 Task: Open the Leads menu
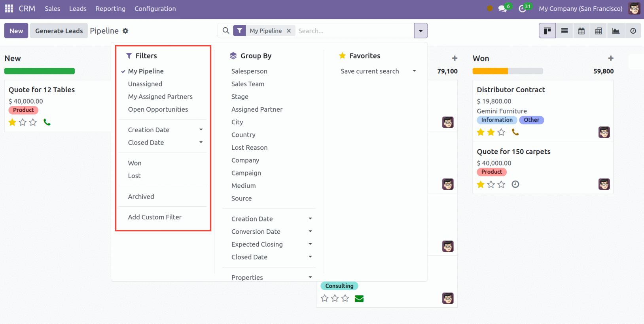tap(78, 8)
